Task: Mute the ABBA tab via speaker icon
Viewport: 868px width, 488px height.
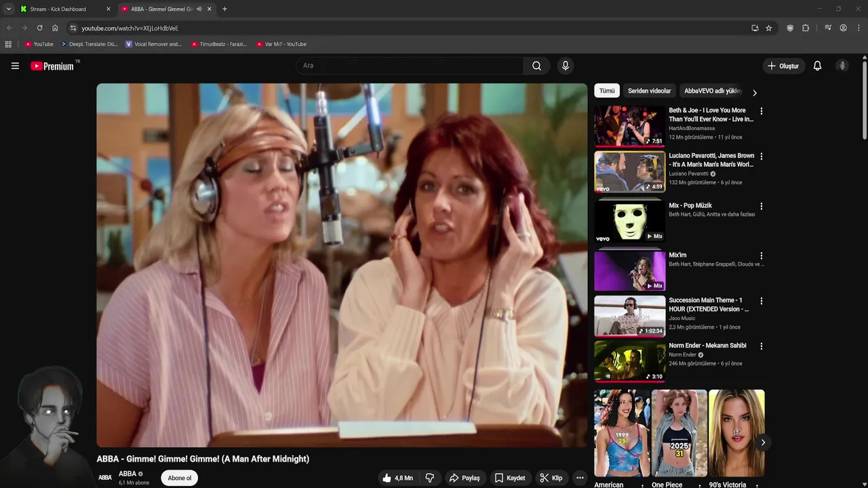Action: pyautogui.click(x=199, y=9)
